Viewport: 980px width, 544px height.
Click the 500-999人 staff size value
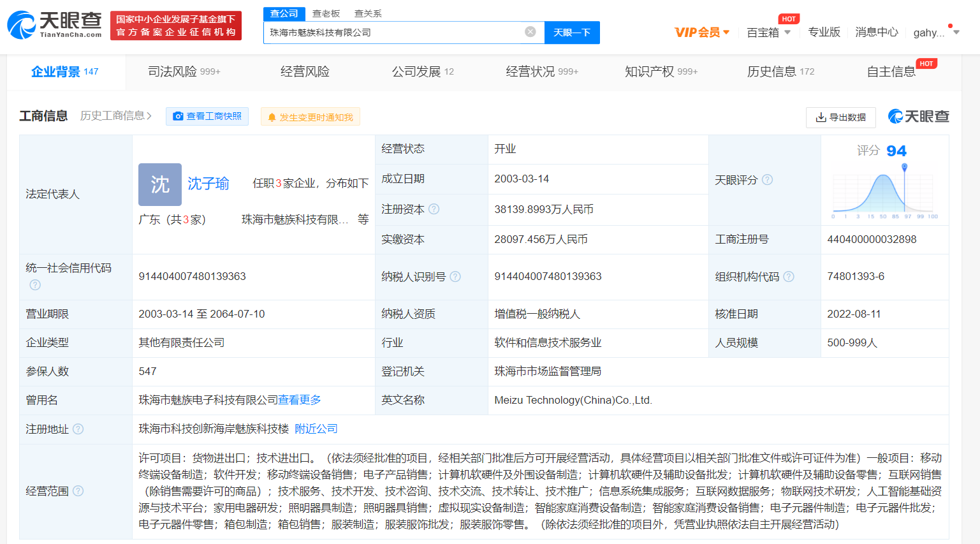point(852,342)
